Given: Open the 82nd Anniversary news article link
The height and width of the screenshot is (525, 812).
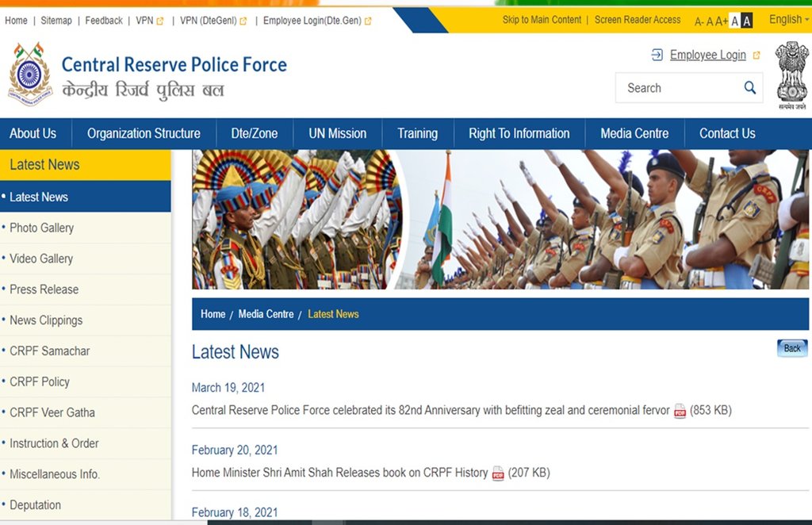Looking at the screenshot, I should (x=431, y=411).
